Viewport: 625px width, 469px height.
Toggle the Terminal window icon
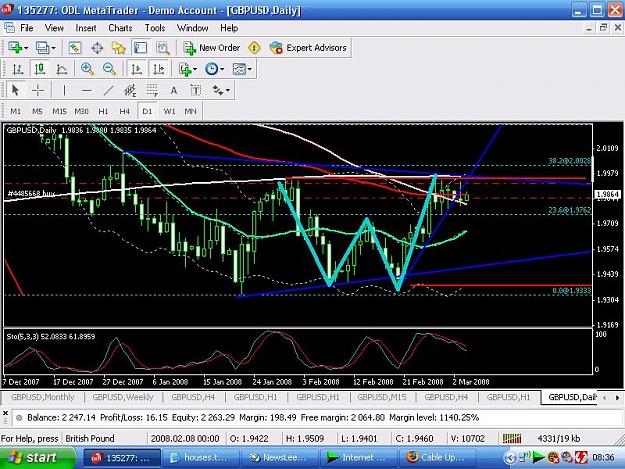tap(140, 48)
